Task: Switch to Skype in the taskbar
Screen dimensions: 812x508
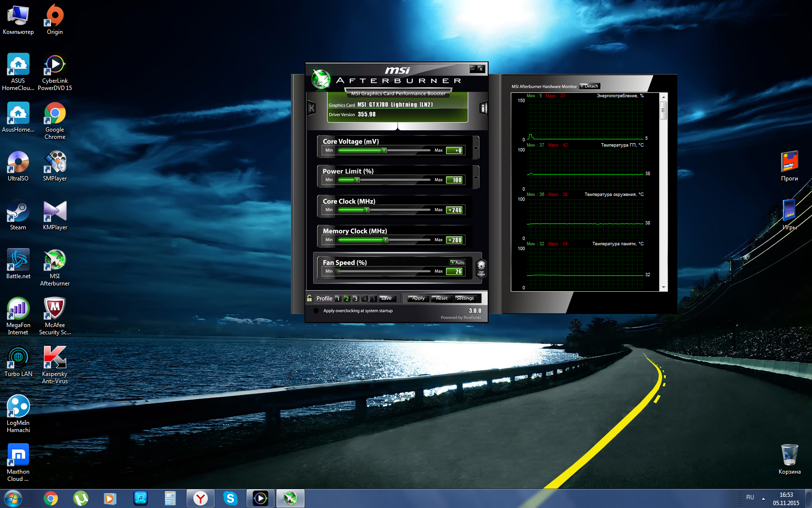Action: (x=231, y=498)
